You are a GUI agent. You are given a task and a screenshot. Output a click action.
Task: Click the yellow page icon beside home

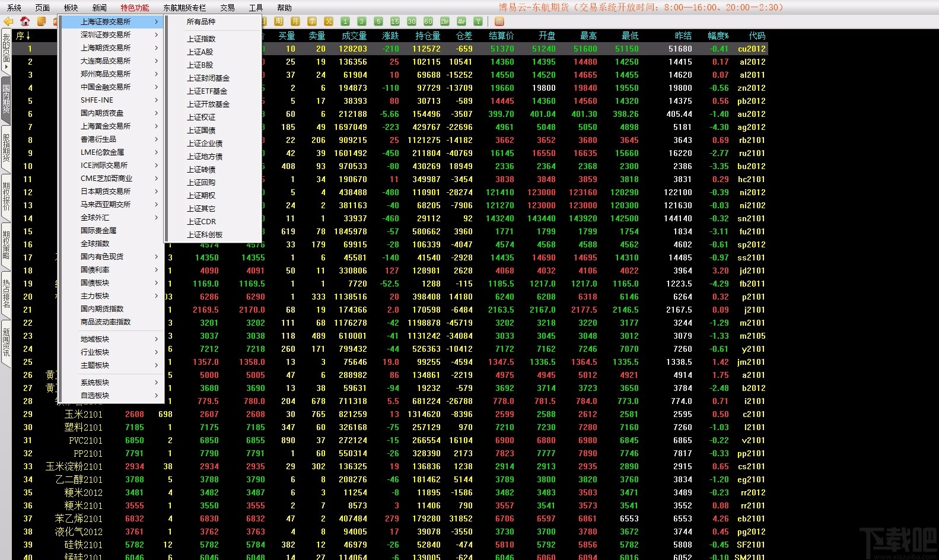[x=42, y=21]
